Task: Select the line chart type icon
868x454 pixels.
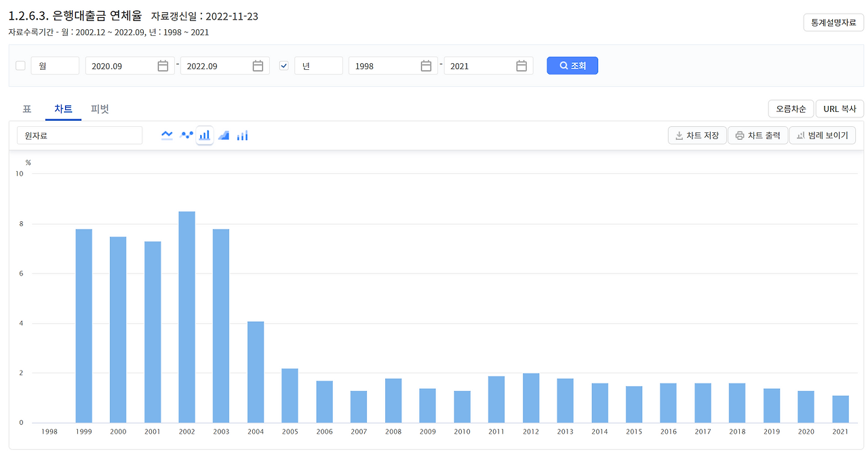Action: [x=167, y=135]
